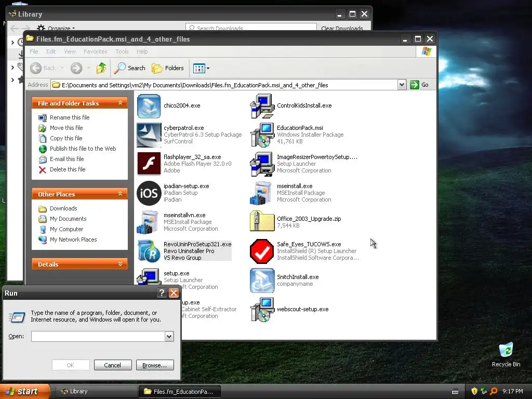Screen dimensions: 532x399
Task: Click the magnifier icon in system tray
Action: 494,391
